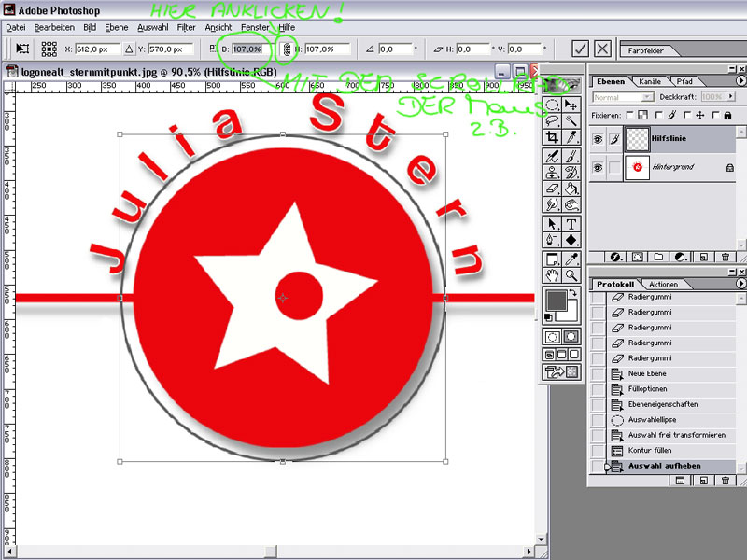Hide the Hilfslinie layer
747x560 pixels.
pos(598,138)
